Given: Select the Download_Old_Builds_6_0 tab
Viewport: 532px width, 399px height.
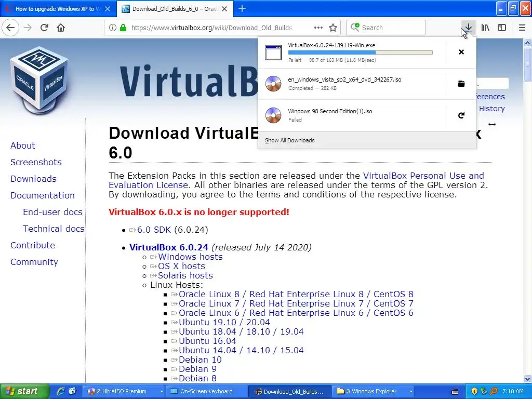Looking at the screenshot, I should click(175, 9).
